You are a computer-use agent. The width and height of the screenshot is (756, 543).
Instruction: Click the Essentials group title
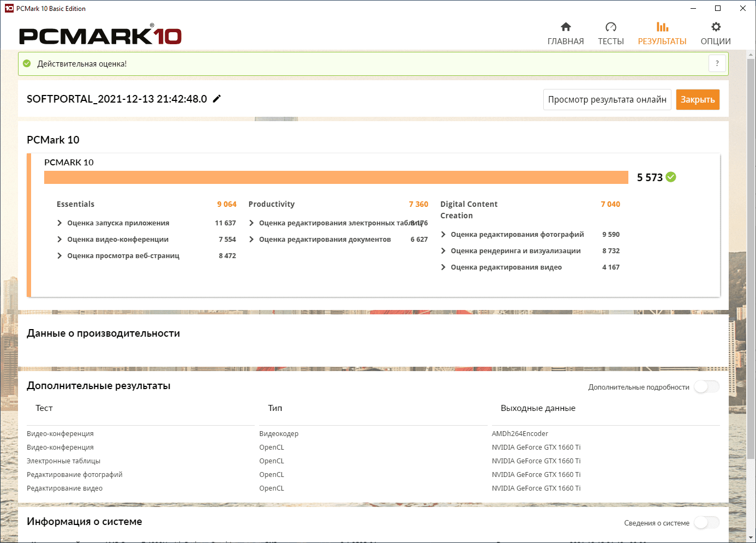click(75, 204)
